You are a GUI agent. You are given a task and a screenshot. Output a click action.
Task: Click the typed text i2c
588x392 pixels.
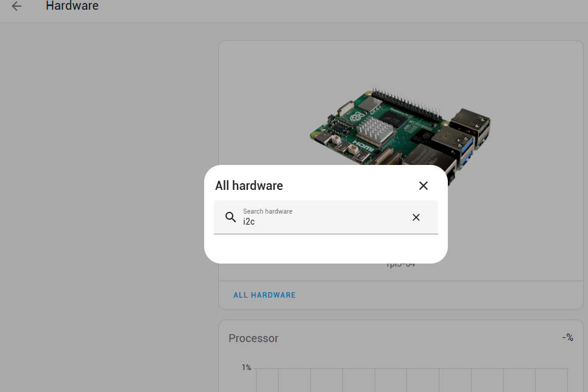(x=249, y=222)
